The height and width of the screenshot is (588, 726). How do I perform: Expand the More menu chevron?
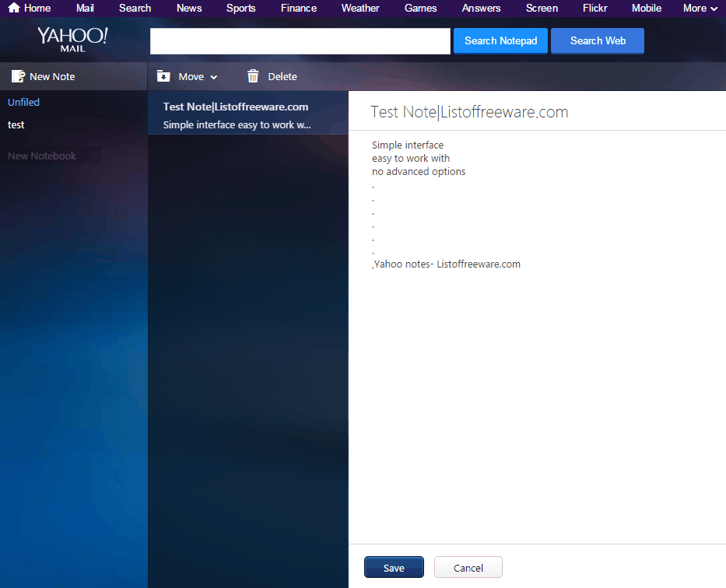pos(714,9)
